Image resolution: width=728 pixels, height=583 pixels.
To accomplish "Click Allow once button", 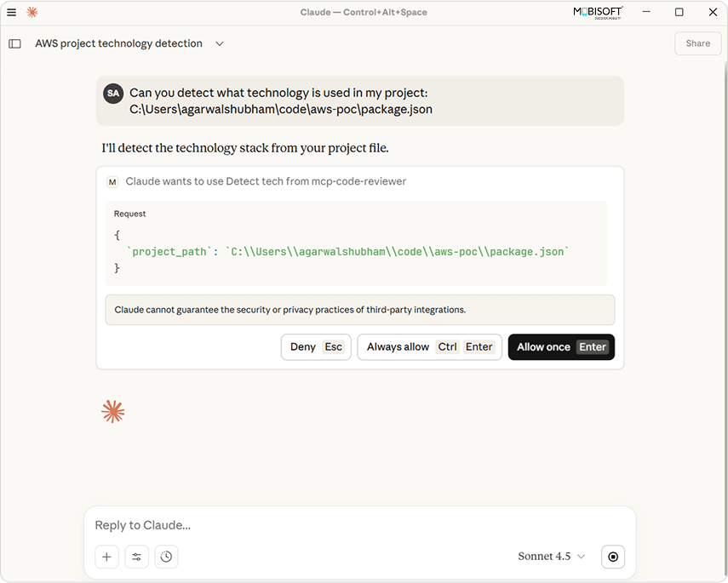I will 561,347.
